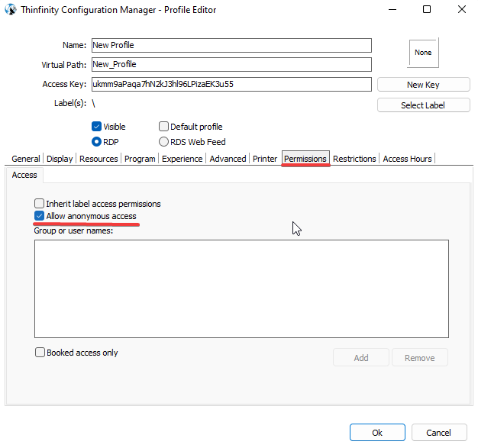
Task: Click the Thinfinity app icon in title bar
Action: [11, 9]
